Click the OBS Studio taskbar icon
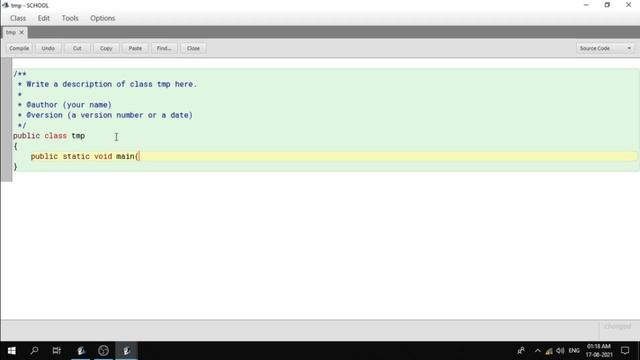Viewport: 640px width, 360px height. click(x=103, y=351)
